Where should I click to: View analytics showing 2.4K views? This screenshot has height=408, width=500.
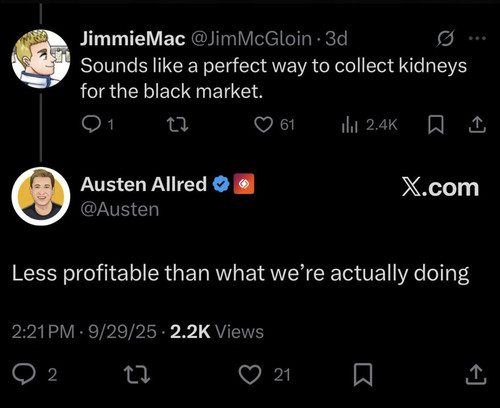pos(370,125)
